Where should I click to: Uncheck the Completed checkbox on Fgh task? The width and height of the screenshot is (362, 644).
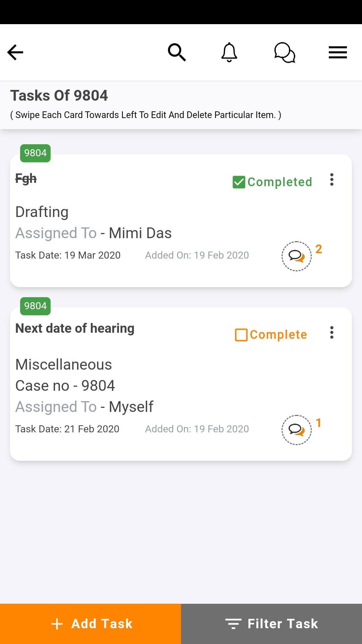[239, 182]
